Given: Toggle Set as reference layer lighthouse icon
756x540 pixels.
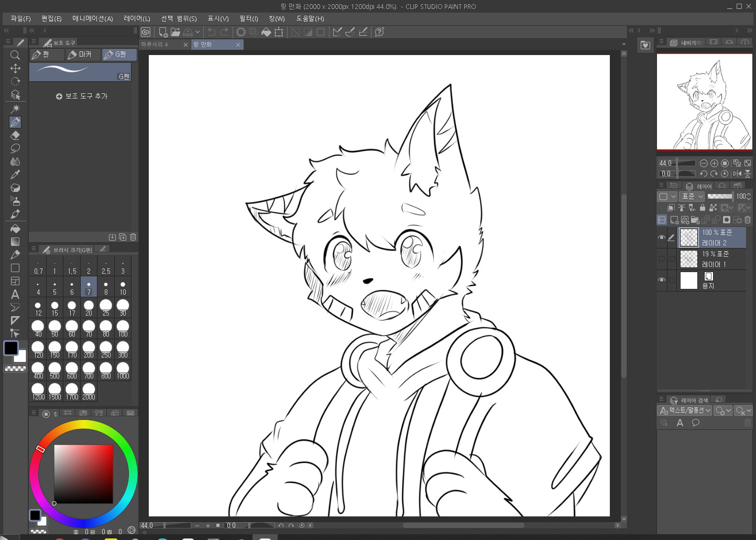Looking at the screenshot, I should 682,208.
